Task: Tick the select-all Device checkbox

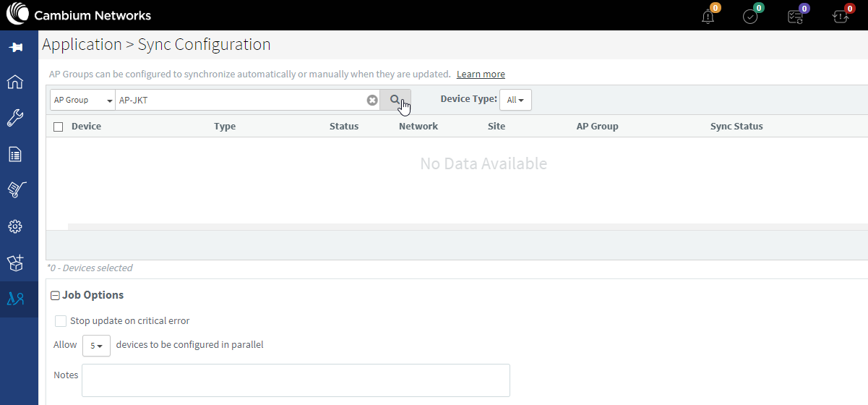Action: click(x=59, y=127)
